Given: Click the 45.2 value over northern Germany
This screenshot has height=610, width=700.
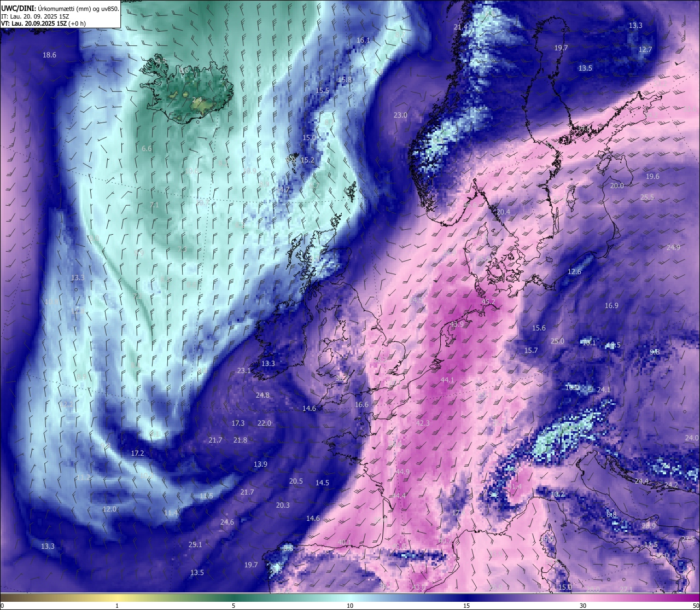Looking at the screenshot, I should pos(488,301).
